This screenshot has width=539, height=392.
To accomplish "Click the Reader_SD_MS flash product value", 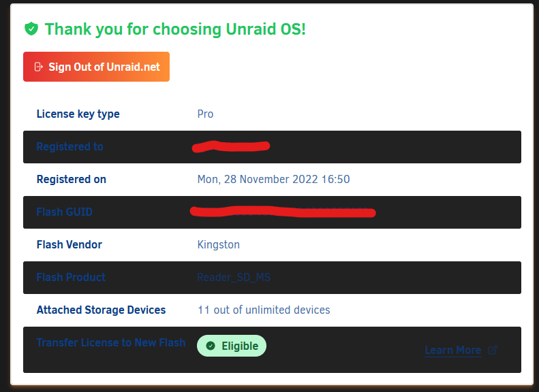I will [234, 277].
